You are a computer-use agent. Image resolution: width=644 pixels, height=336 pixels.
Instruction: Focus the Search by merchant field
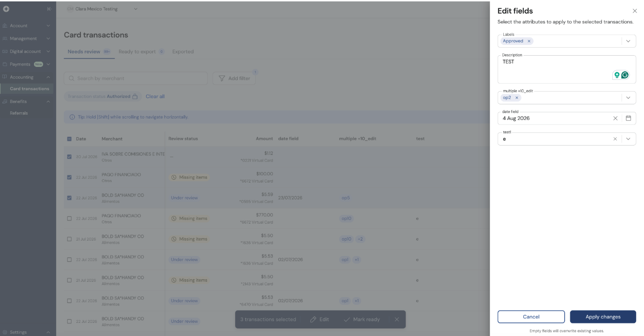[x=136, y=79]
